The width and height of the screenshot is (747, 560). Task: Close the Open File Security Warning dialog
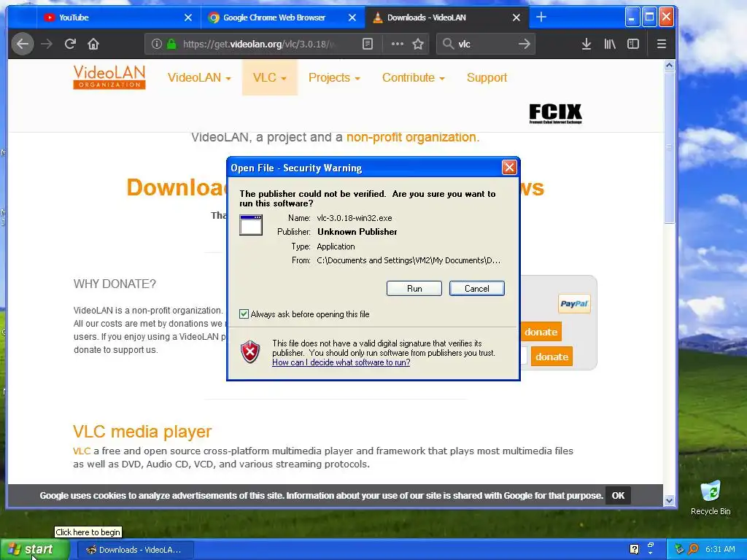(509, 167)
